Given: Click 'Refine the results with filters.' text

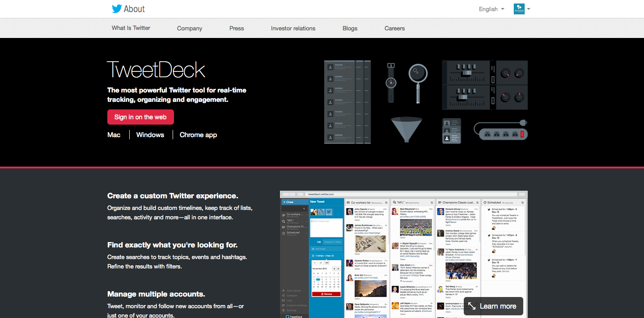Looking at the screenshot, I should pos(144,266).
